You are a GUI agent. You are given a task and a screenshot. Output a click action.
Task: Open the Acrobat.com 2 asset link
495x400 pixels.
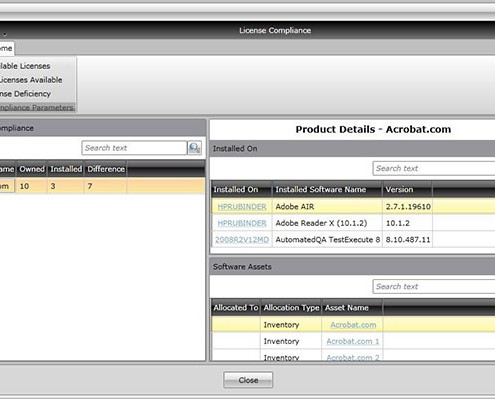point(353,357)
